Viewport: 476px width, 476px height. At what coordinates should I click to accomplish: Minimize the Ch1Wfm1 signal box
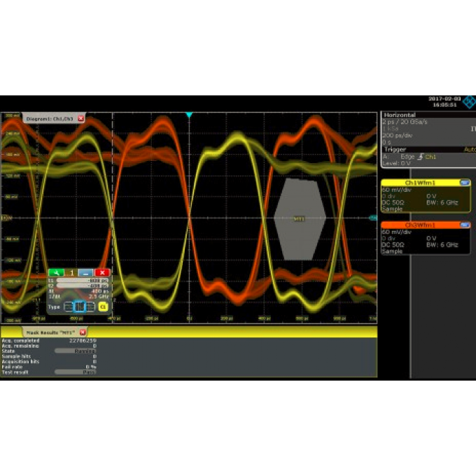coord(465,182)
